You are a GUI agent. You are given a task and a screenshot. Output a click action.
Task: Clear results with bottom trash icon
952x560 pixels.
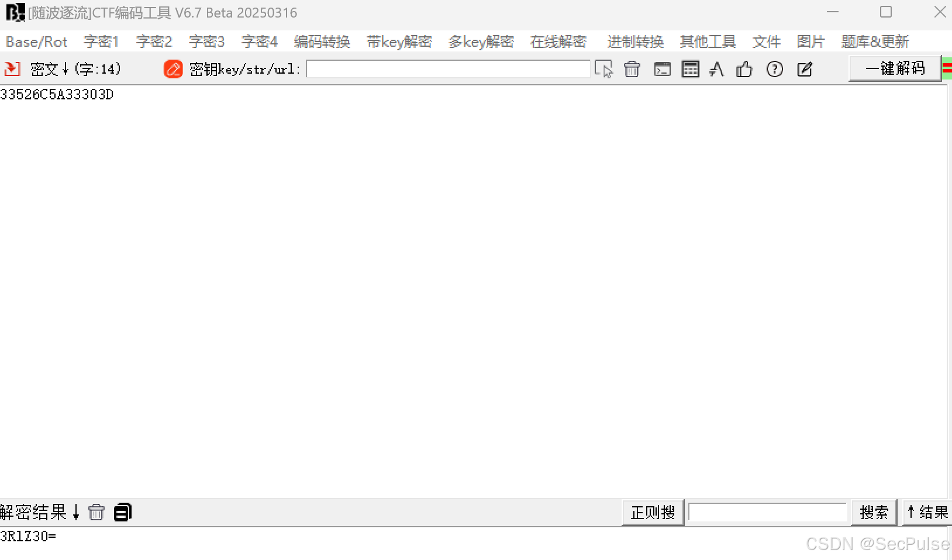pyautogui.click(x=96, y=512)
